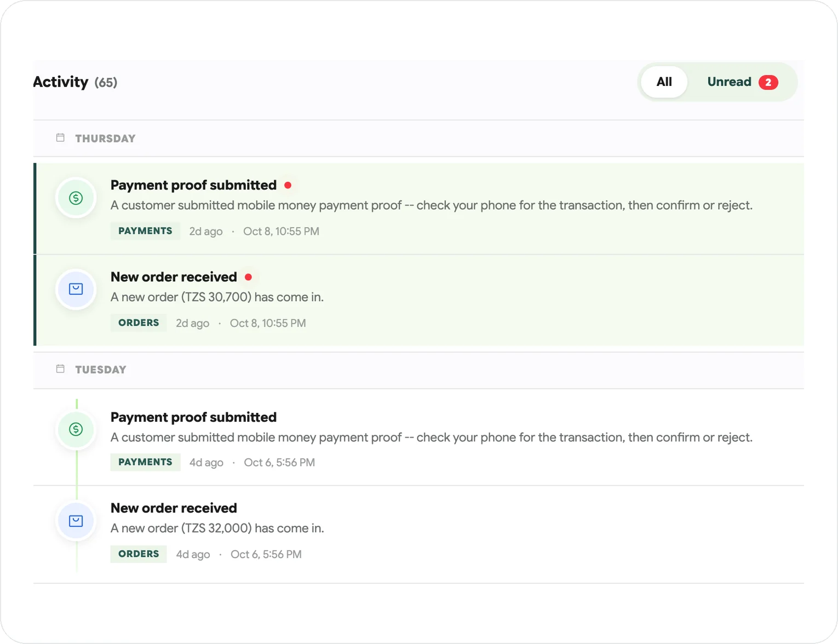Click the TUESDAY group header label
This screenshot has width=838, height=644.
click(x=101, y=370)
